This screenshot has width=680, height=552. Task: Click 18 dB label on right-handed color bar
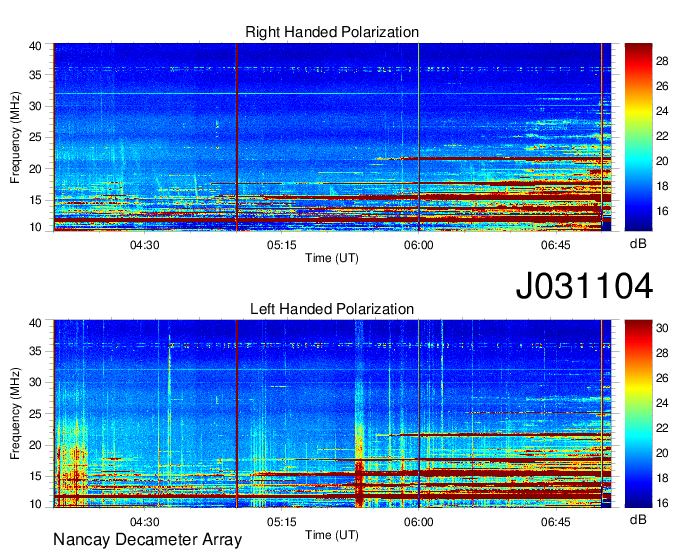coord(662,186)
